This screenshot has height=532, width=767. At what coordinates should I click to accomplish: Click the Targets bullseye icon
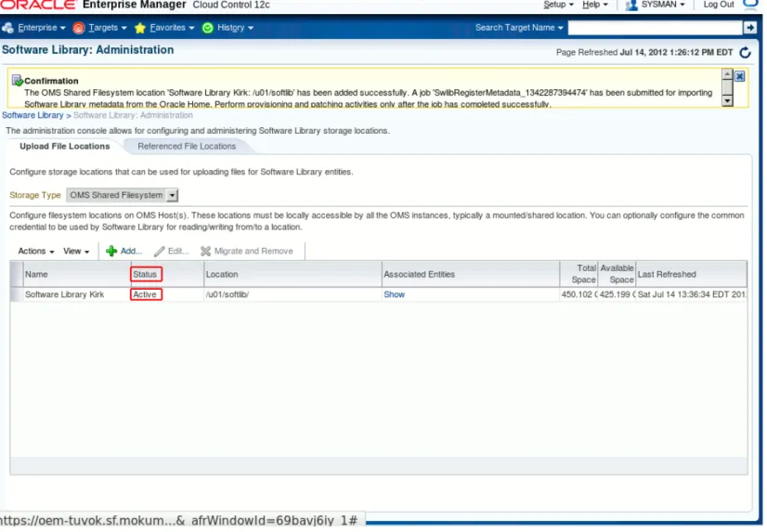click(x=79, y=28)
